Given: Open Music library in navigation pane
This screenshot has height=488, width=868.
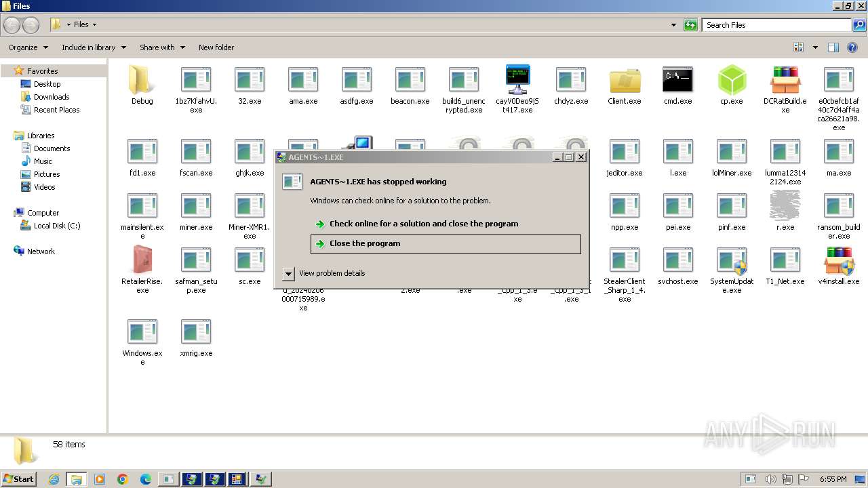Looking at the screenshot, I should pos(43,161).
